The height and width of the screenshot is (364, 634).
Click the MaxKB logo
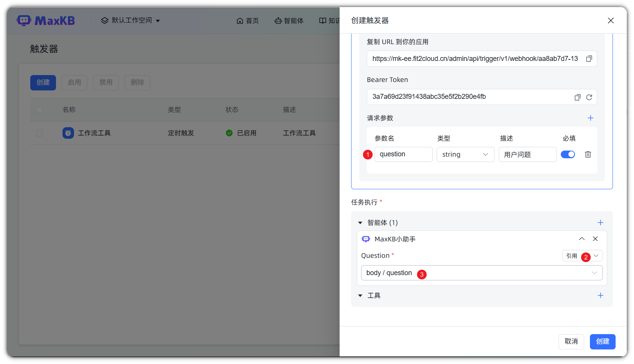coord(46,20)
